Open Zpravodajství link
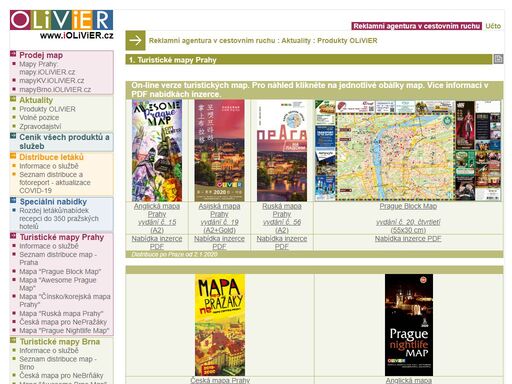This screenshot has height=384, width=512. (x=40, y=126)
